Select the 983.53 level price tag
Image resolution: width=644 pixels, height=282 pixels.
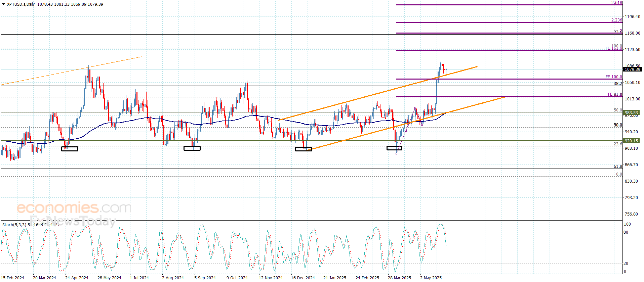coord(631,113)
